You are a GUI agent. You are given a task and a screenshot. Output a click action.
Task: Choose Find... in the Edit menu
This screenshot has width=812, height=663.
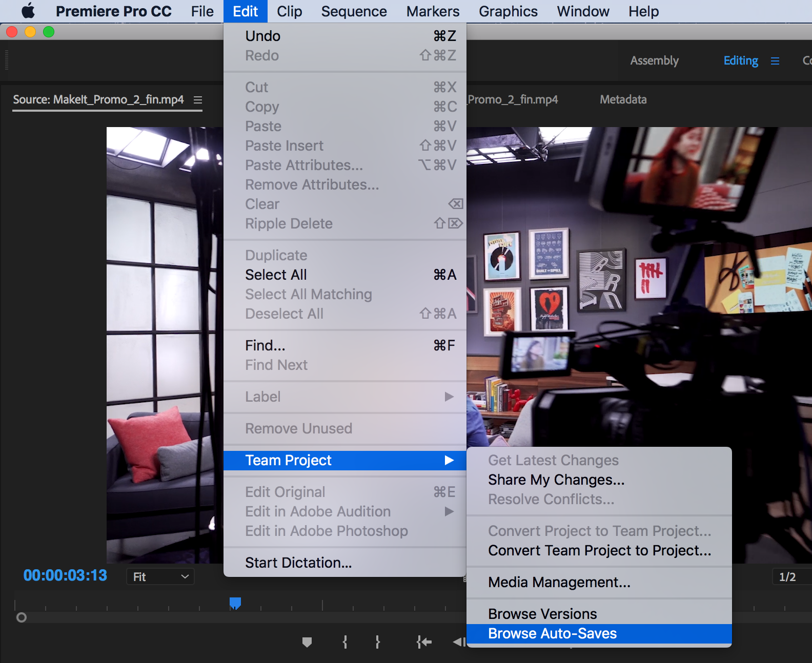point(345,345)
